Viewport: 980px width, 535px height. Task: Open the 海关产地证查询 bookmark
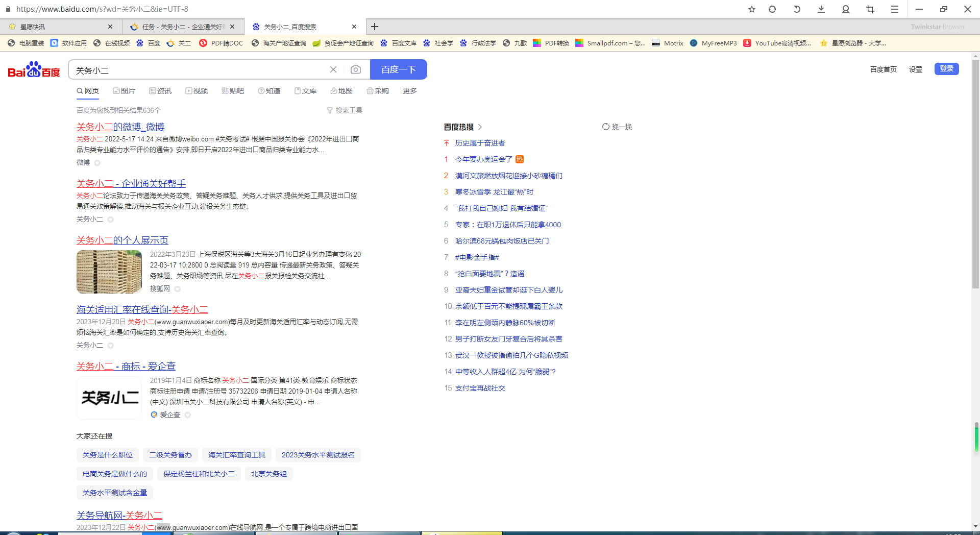pyautogui.click(x=279, y=43)
